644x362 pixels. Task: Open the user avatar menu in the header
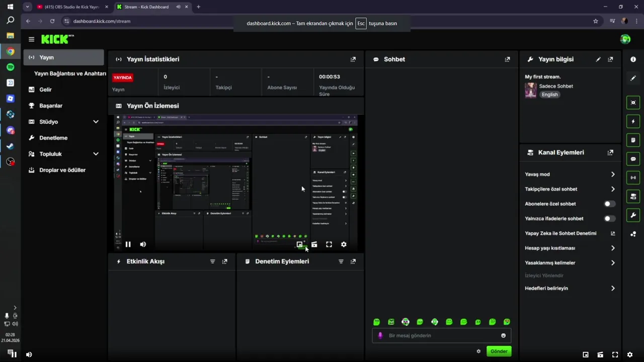[625, 39]
